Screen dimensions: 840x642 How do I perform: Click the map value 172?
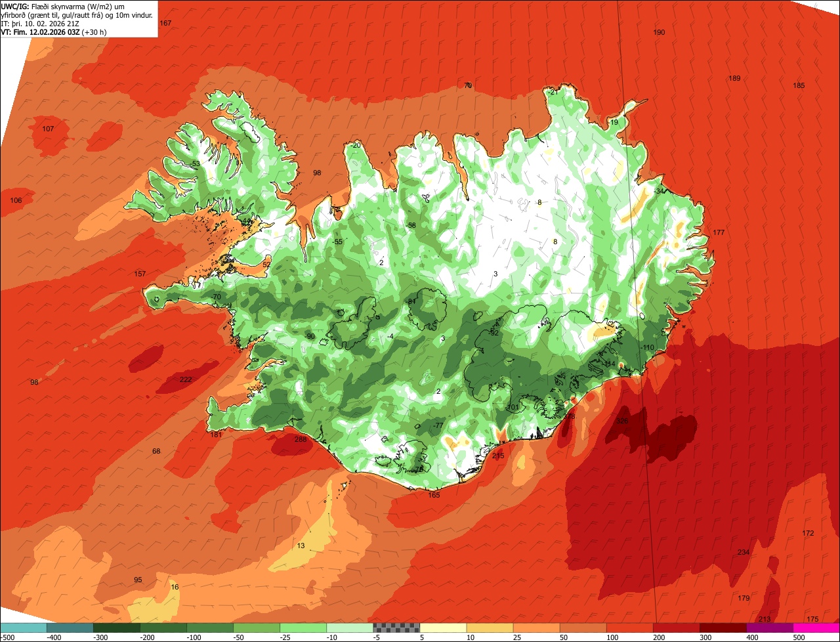(x=808, y=533)
